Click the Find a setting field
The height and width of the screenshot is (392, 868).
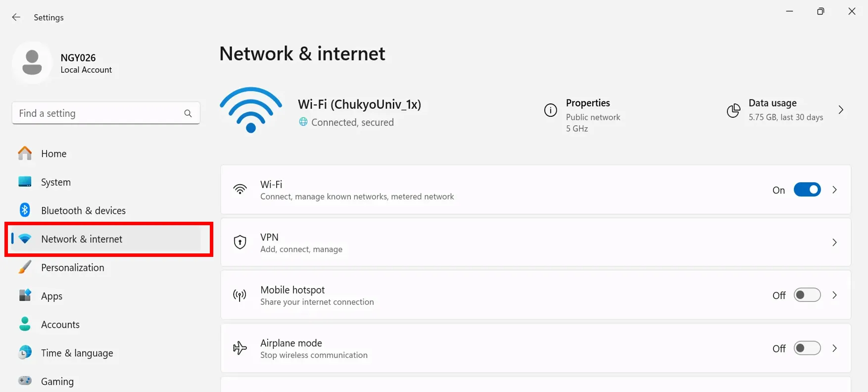(99, 113)
